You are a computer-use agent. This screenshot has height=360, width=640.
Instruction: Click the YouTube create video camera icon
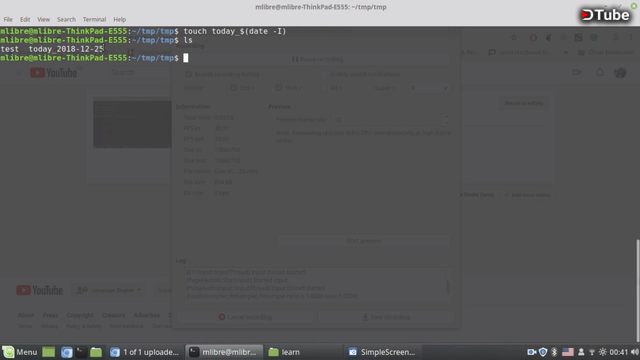tap(576, 72)
